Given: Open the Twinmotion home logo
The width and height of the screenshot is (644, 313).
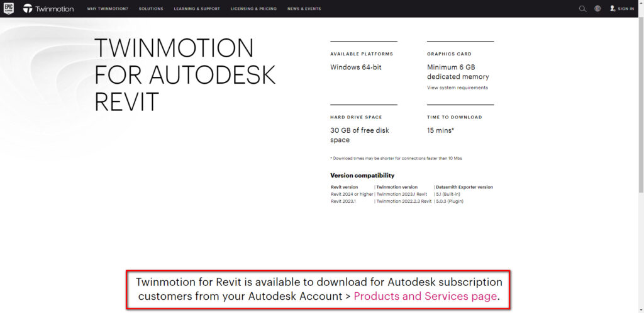Looking at the screenshot, I should [x=48, y=9].
